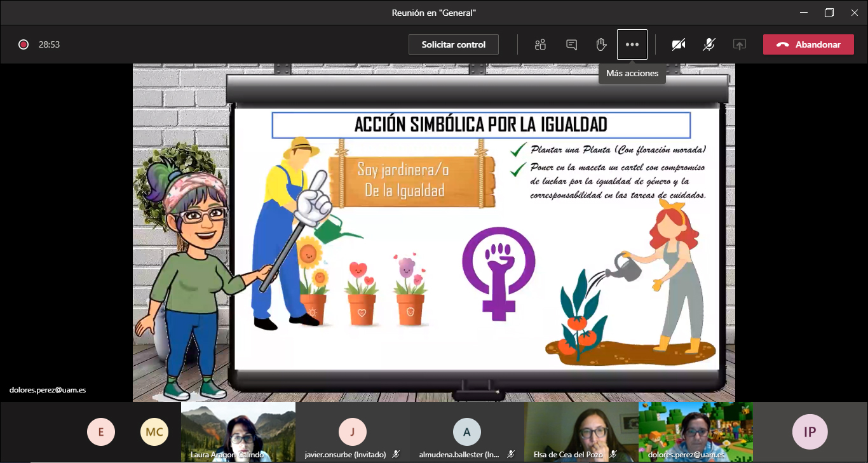Click the Abandonar button

tap(808, 44)
